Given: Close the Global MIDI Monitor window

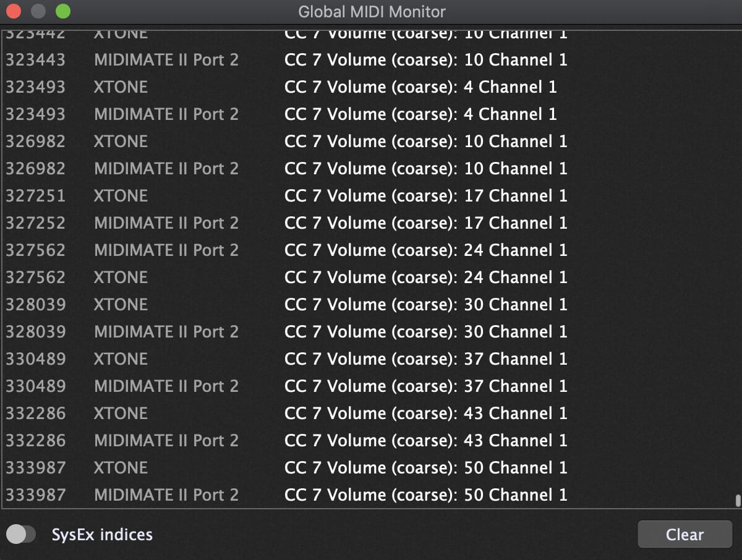Looking at the screenshot, I should coord(13,11).
